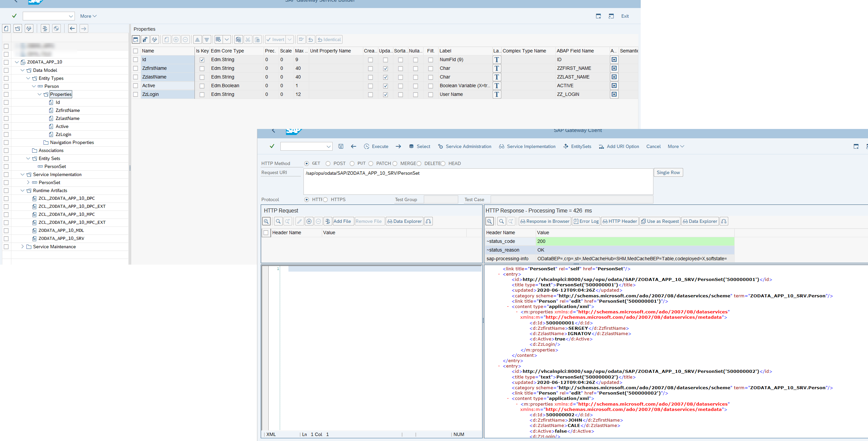
Task: Click the Test Group input field
Action: pos(441,199)
